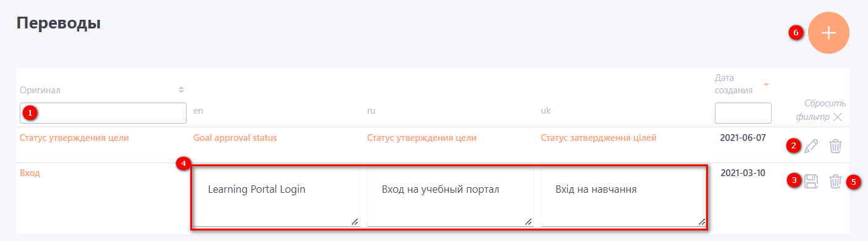This screenshot has width=868, height=241.
Task: Grab the resize handle of the English text area
Action: point(355,221)
